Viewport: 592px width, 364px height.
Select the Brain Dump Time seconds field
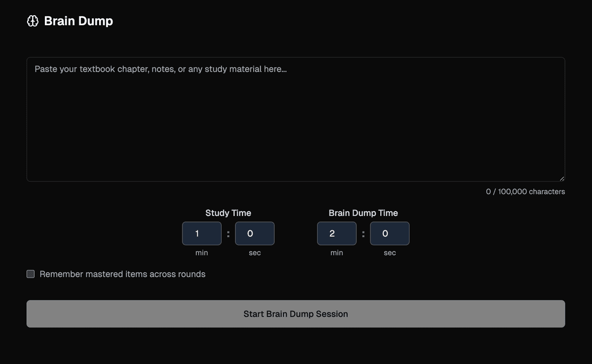coord(390,233)
